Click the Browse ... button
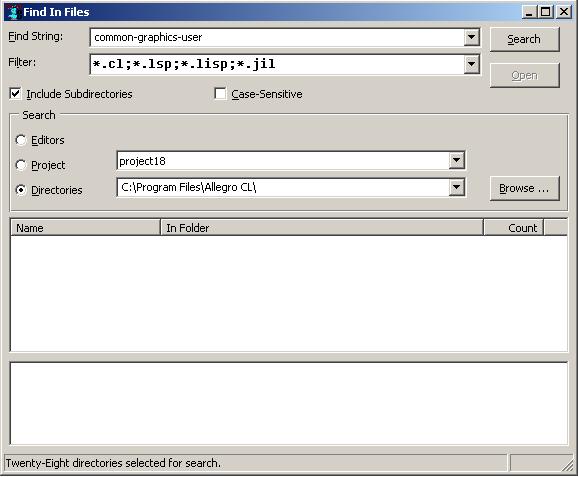The height and width of the screenshot is (477, 578). pos(524,188)
